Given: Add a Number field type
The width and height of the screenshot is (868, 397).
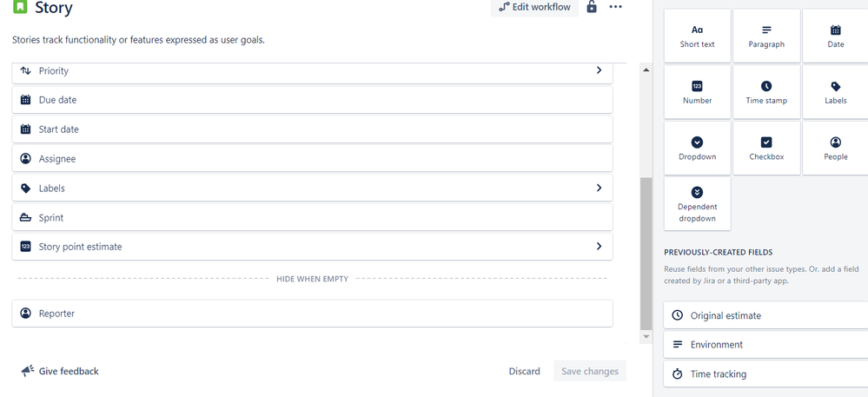Looking at the screenshot, I should (x=697, y=92).
